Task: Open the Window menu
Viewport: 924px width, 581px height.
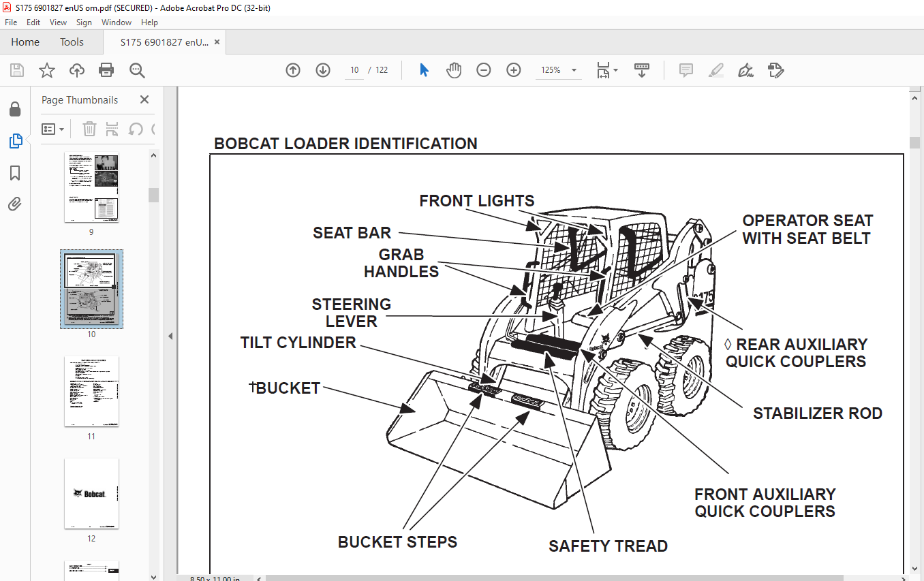Action: coord(117,22)
